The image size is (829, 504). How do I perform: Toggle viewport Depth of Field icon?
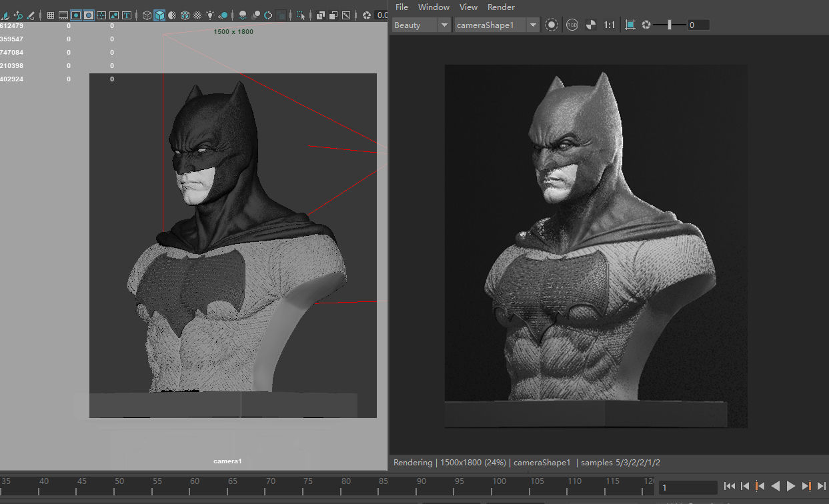pos(281,15)
